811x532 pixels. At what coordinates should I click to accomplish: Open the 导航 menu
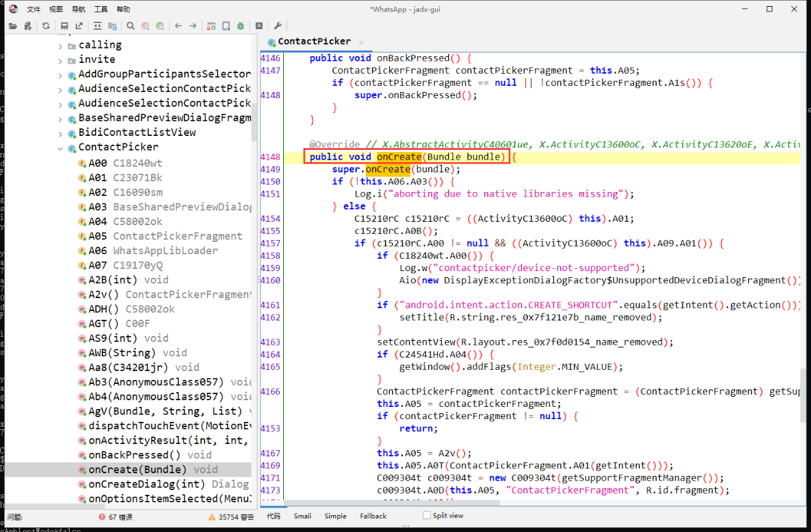[x=78, y=9]
